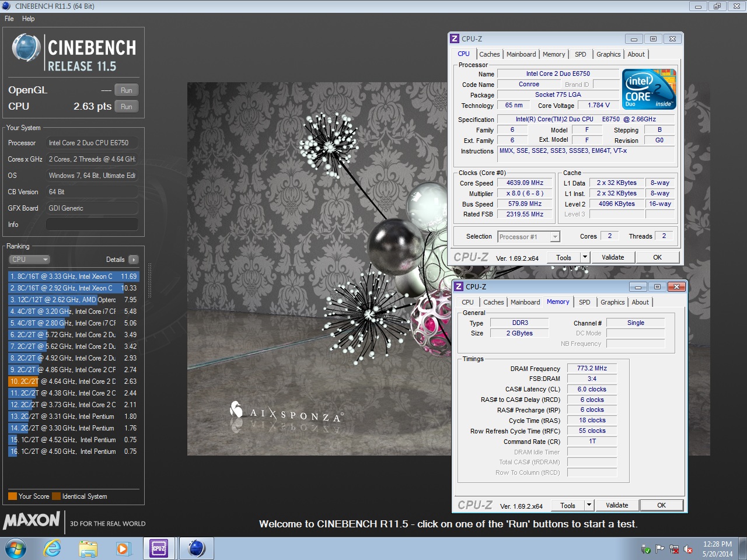Open Windows Media Player from taskbar
Screen dimensions: 747x560
(123, 549)
